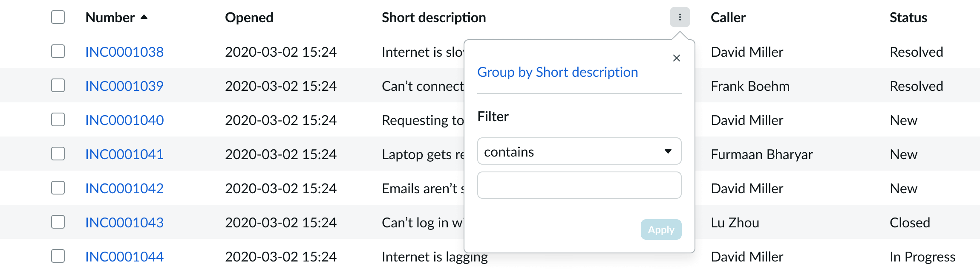Click Group by Short description
Image resolution: width=980 pixels, height=273 pixels.
point(557,72)
